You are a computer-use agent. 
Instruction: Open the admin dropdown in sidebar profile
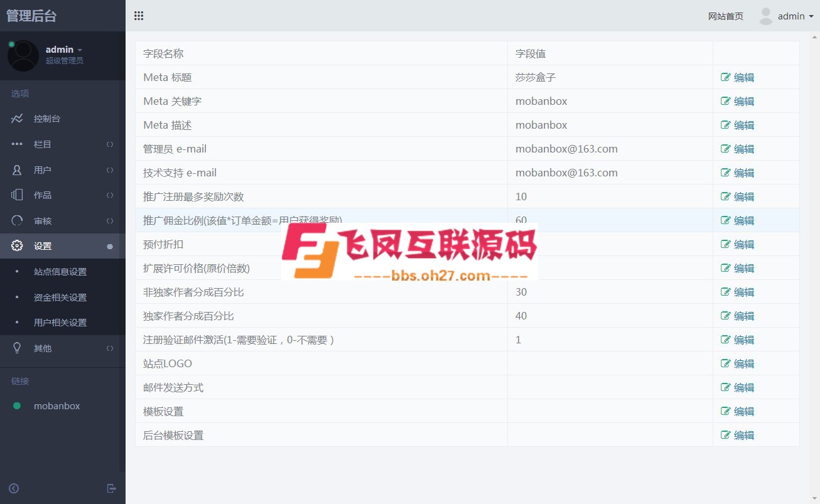64,50
